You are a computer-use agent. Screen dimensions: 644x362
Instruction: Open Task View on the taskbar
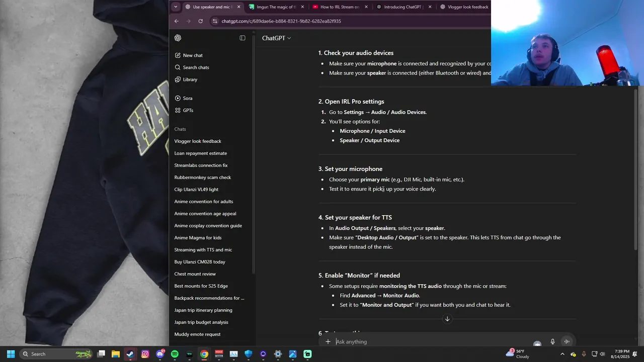point(101,354)
